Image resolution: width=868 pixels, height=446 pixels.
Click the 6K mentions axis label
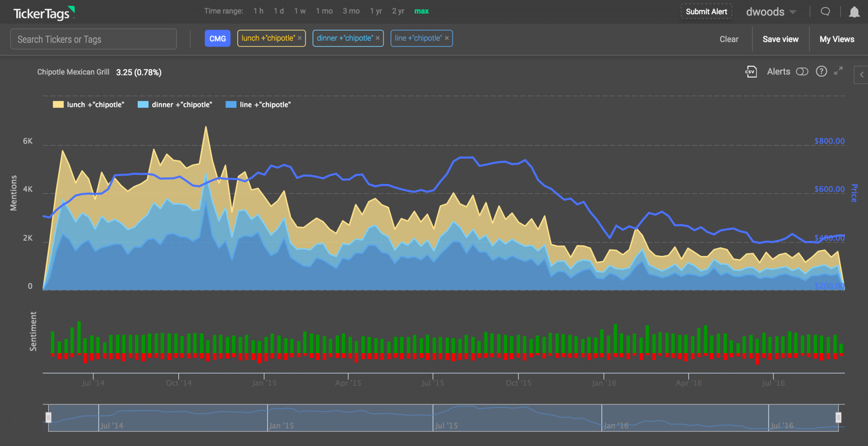(x=28, y=141)
